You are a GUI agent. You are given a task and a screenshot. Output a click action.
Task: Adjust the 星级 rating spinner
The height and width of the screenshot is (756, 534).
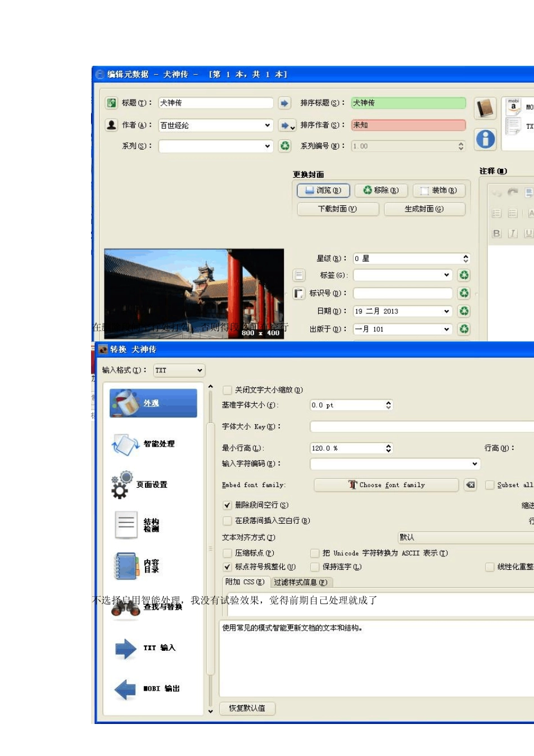(x=465, y=258)
